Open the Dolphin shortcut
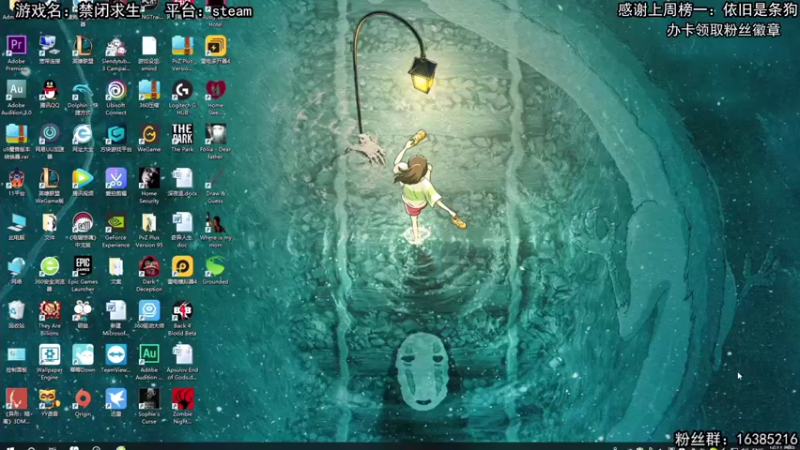This screenshot has width=800, height=450. point(83,90)
